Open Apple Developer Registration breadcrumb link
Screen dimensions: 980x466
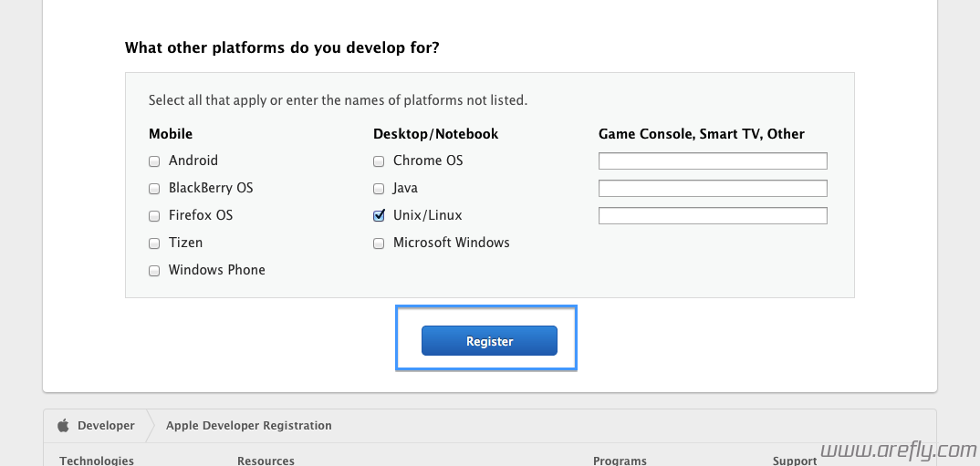(x=249, y=426)
